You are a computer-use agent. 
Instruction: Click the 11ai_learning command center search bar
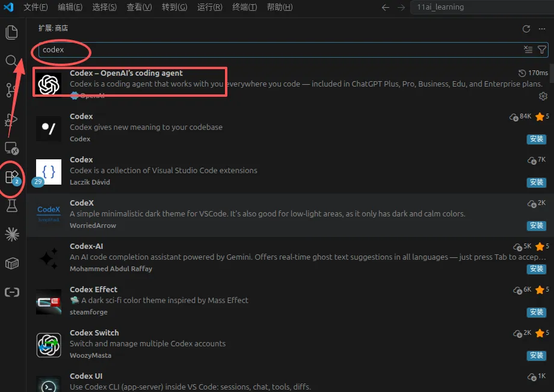coord(482,7)
